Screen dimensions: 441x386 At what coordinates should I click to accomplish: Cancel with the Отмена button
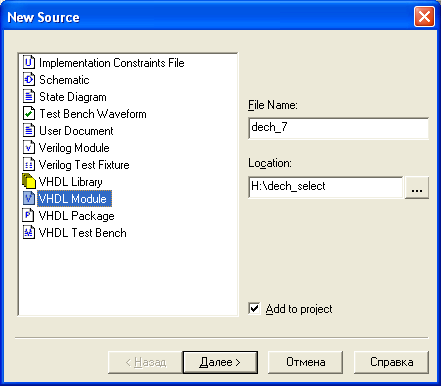pyautogui.click(x=305, y=362)
